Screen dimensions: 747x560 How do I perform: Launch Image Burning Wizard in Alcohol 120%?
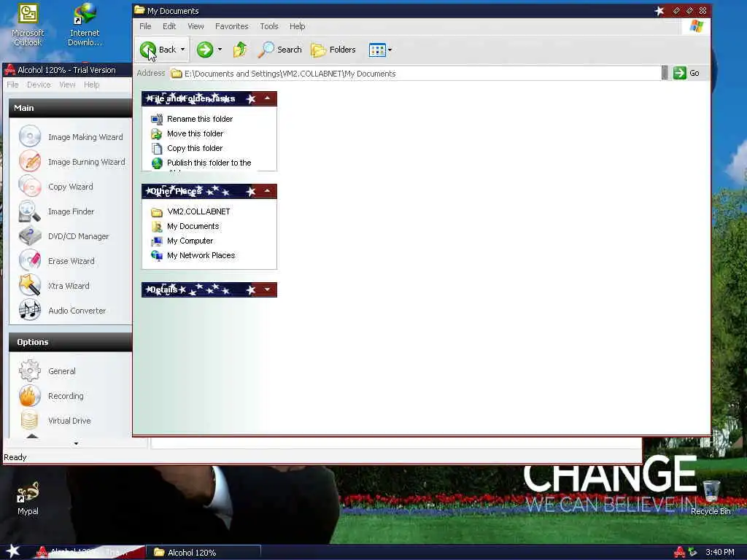pyautogui.click(x=72, y=161)
